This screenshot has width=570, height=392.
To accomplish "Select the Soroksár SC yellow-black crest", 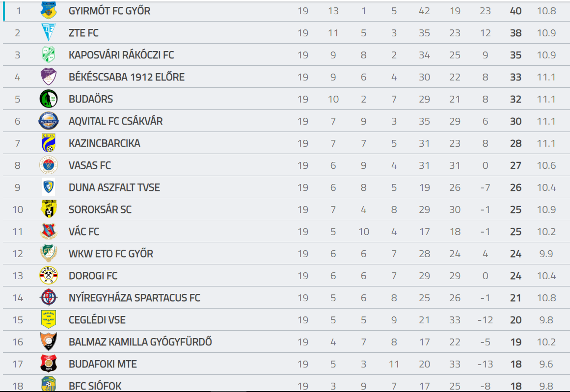I will coord(48,209).
